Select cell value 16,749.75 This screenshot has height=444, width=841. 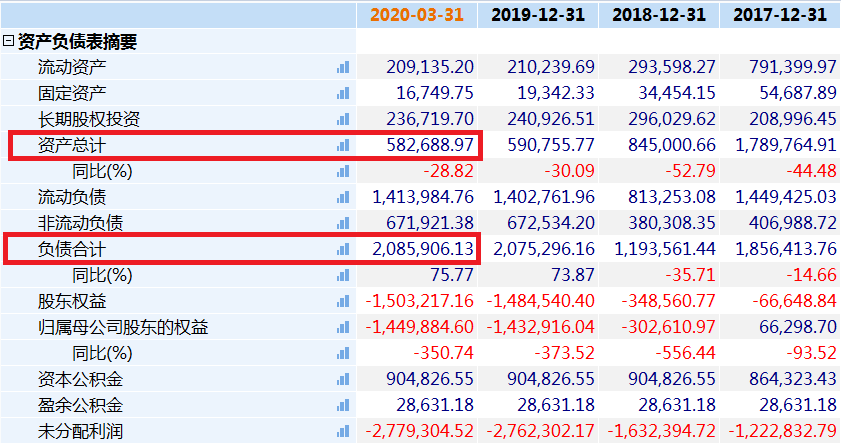coord(435,93)
